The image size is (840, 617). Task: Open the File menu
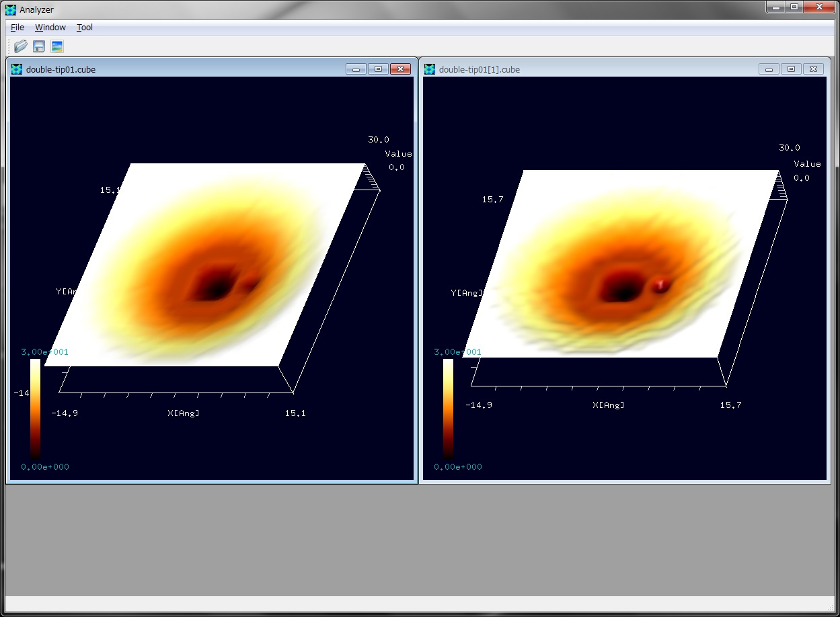coord(17,28)
